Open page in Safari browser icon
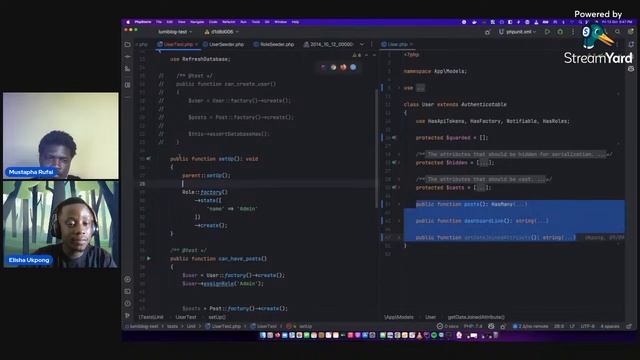This screenshot has height=360, width=640. (x=353, y=67)
